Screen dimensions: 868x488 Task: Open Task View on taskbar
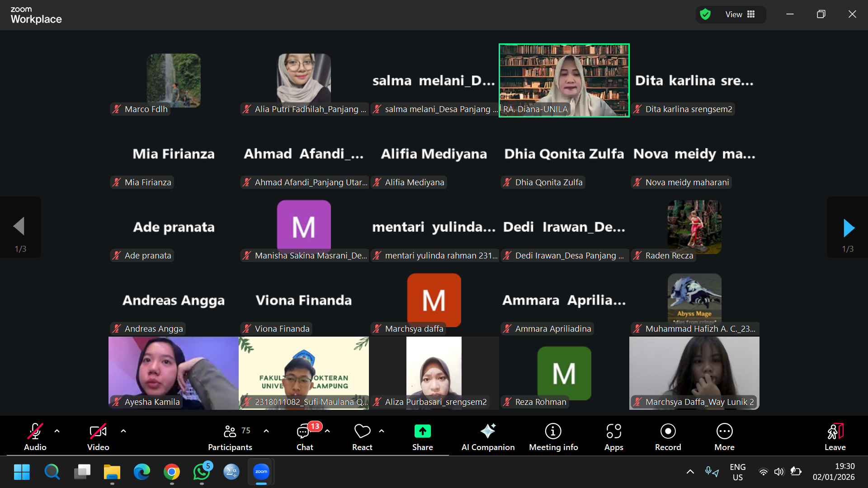click(x=82, y=472)
